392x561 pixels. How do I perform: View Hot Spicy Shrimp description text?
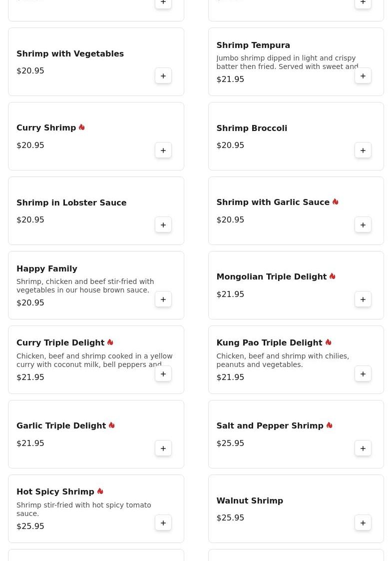click(x=84, y=509)
